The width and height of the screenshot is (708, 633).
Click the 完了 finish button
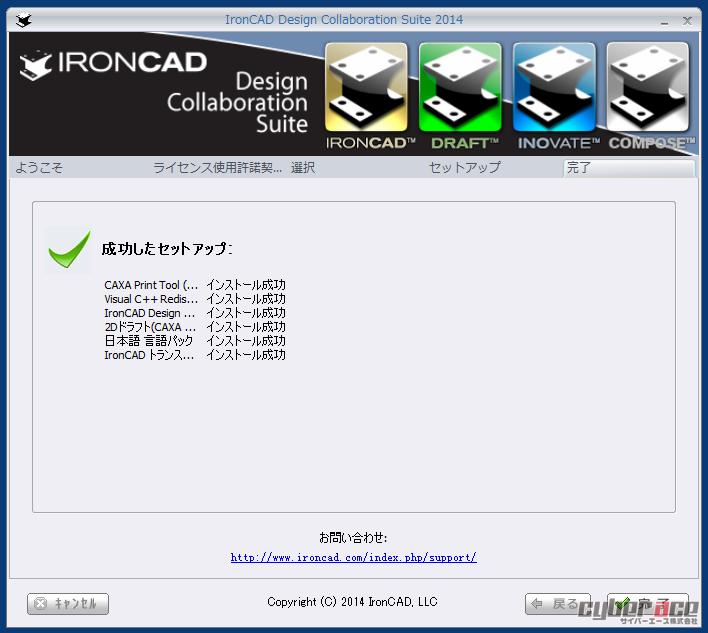tap(647, 604)
